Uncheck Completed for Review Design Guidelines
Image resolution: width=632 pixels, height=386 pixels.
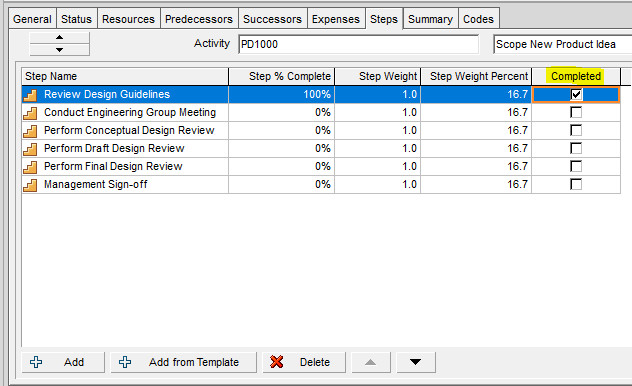(576, 94)
